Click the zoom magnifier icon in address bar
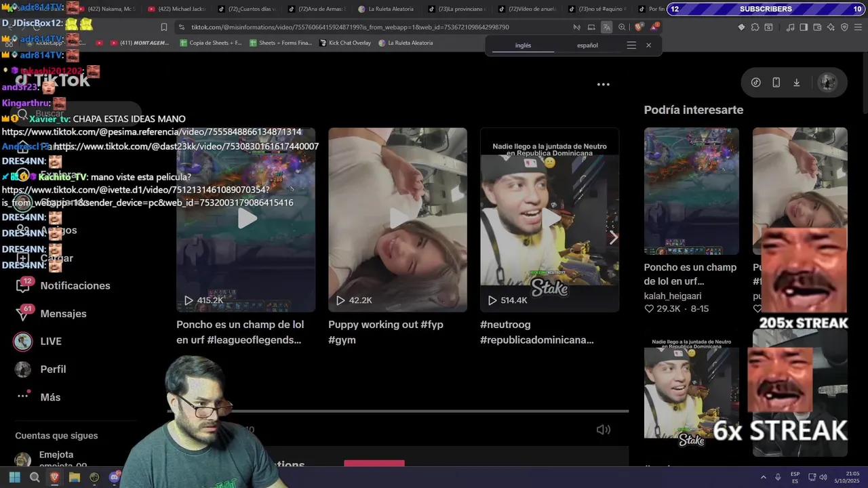Viewport: 868px width, 488px height. (622, 27)
